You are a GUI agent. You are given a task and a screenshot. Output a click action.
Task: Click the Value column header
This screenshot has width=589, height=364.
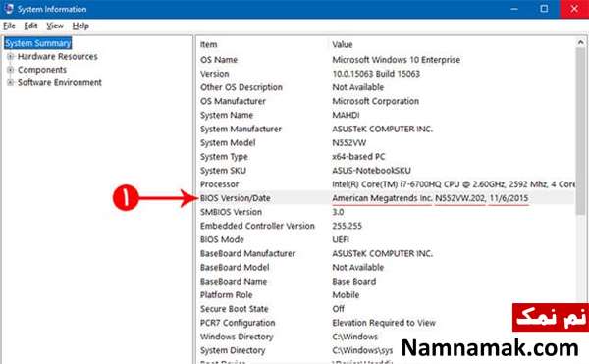[343, 45]
